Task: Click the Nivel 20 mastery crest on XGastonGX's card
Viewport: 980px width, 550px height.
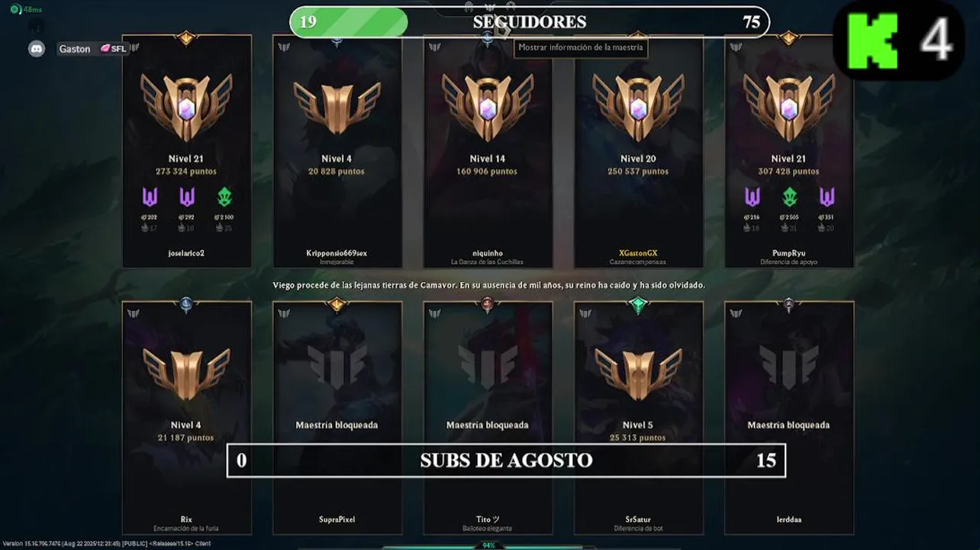Action: coord(639,106)
